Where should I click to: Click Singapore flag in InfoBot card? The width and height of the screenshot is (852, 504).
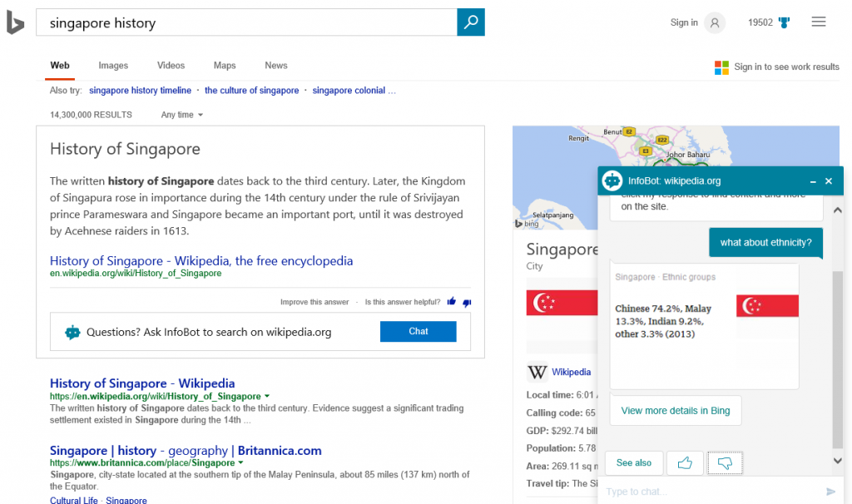[x=767, y=306]
